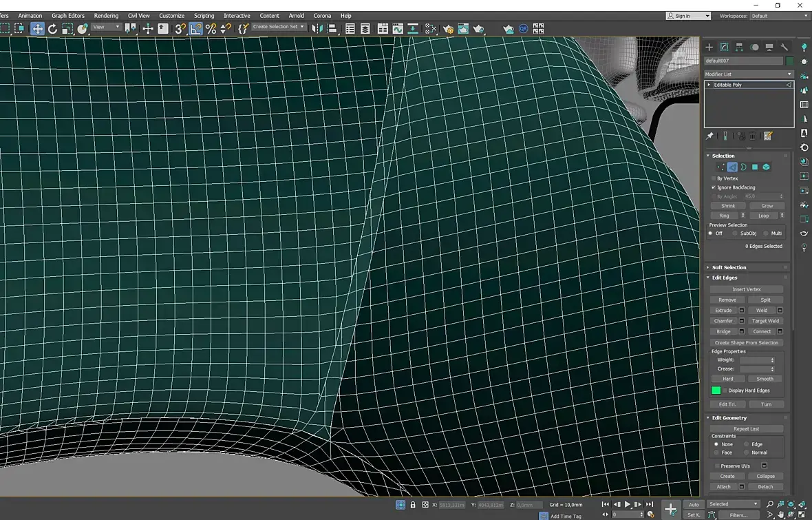The width and height of the screenshot is (812, 520).
Task: Select the Rotate tool in toolbar
Action: (x=52, y=28)
